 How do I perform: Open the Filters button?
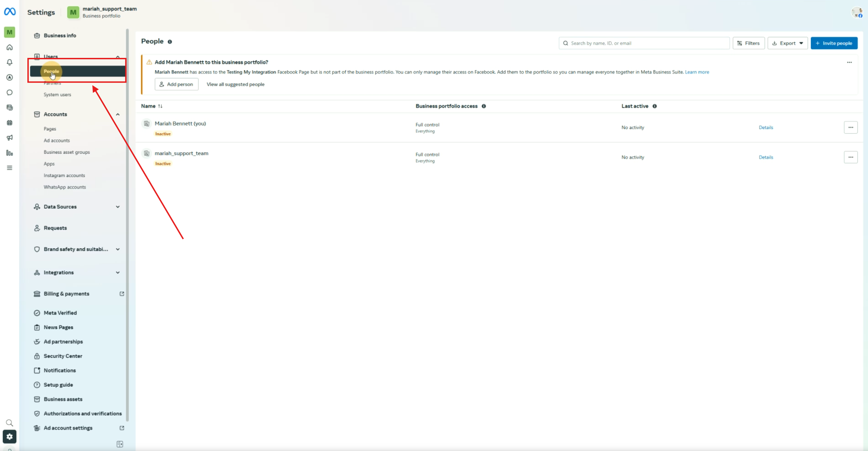pos(749,43)
